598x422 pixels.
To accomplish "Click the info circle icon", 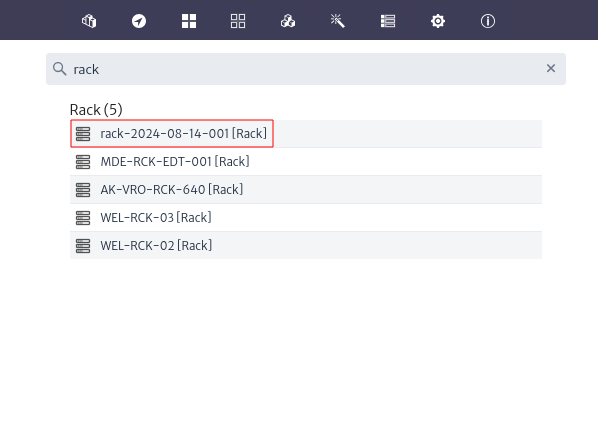I will pos(488,21).
